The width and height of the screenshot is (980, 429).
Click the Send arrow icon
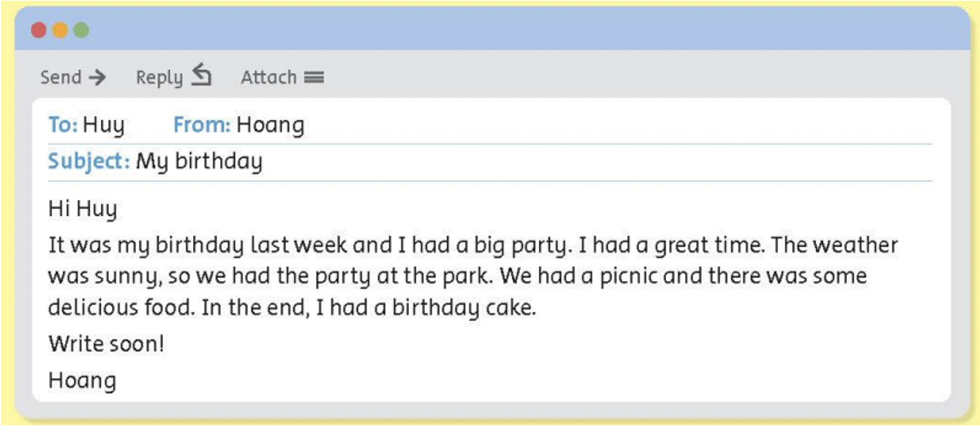(97, 77)
